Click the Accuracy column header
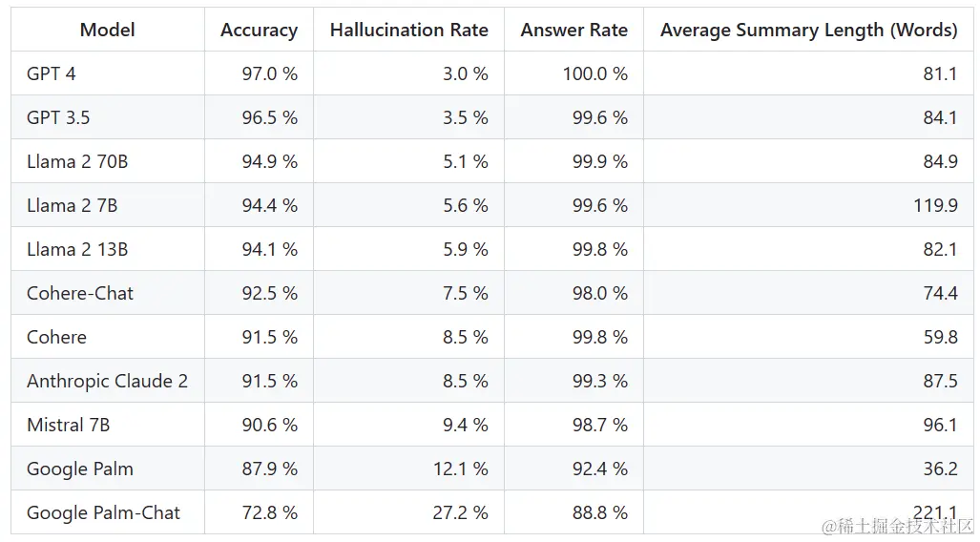 [x=259, y=30]
